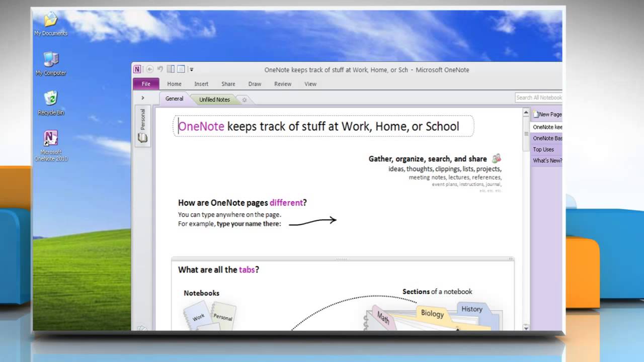Click the 'How are OneNote pages different?' heading
This screenshot has height=362, width=644.
pos(242,203)
